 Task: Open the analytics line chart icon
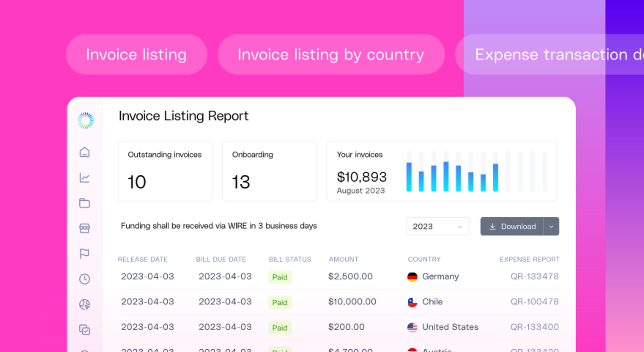[x=85, y=178]
